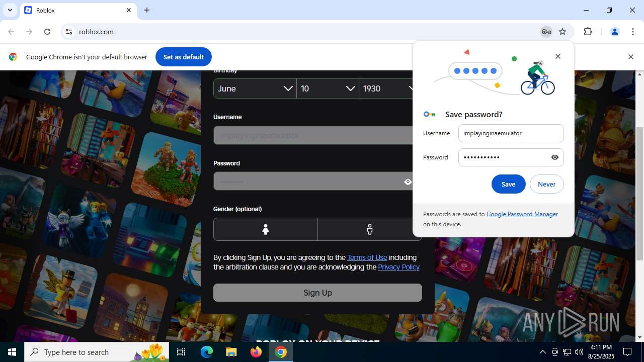Open a new browser tab

(147, 10)
